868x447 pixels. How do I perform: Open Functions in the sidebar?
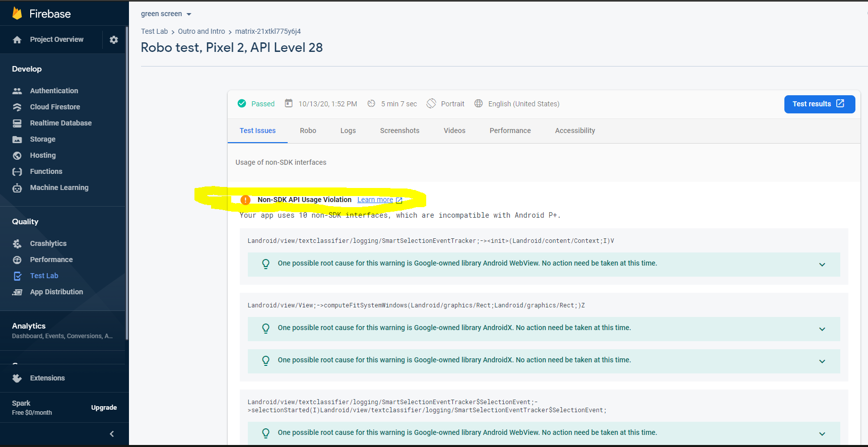coord(46,171)
